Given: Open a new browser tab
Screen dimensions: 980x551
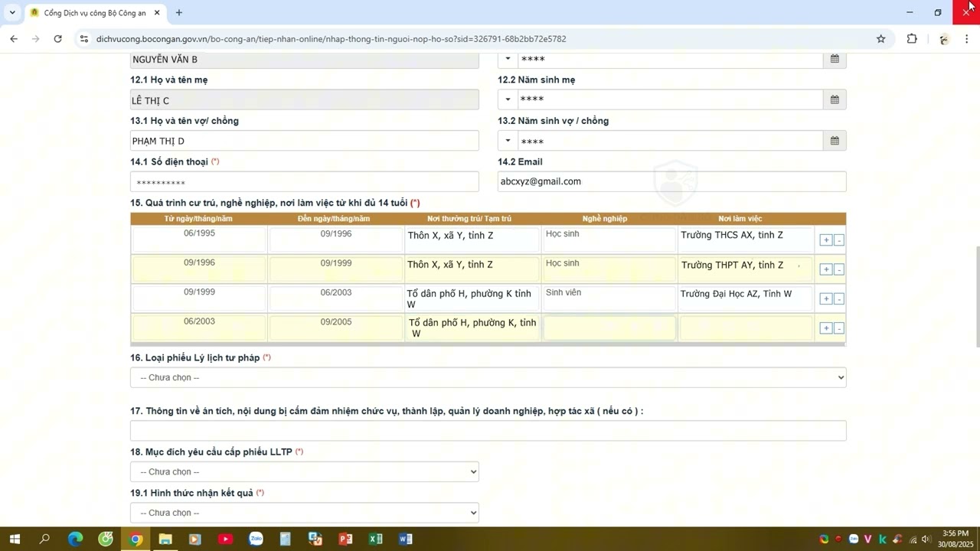Looking at the screenshot, I should pyautogui.click(x=179, y=13).
